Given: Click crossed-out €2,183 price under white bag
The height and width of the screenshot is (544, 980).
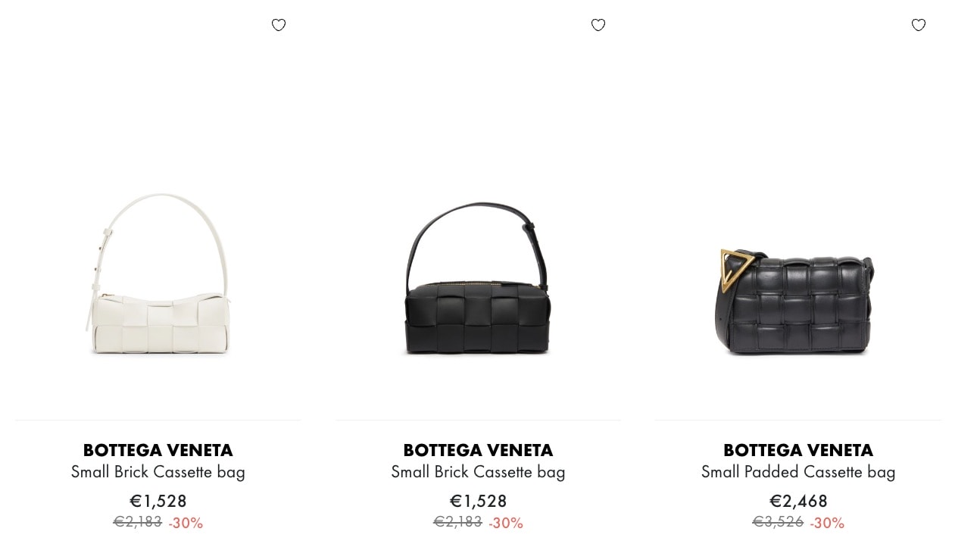Looking at the screenshot, I should (137, 522).
